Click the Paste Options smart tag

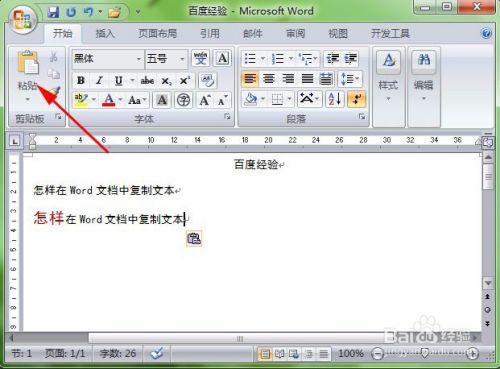194,239
